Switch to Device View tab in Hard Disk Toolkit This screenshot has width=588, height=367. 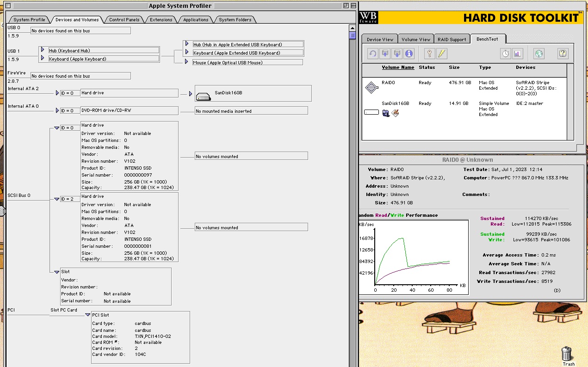click(x=380, y=39)
